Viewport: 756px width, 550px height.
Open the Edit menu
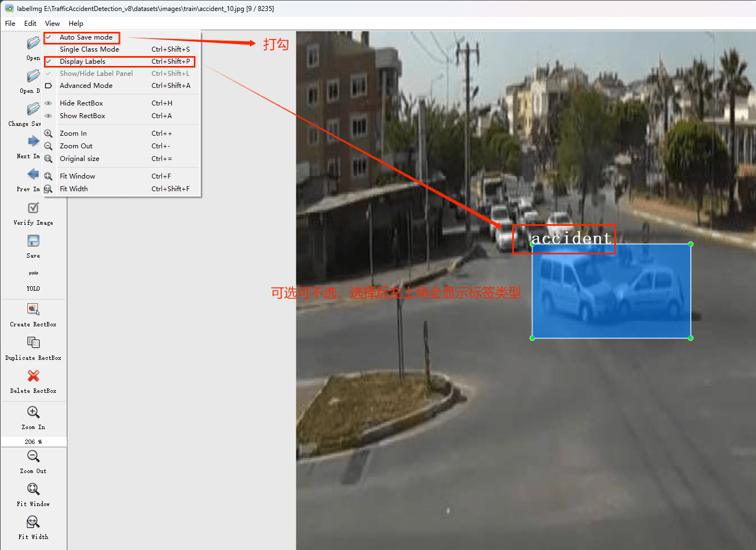click(30, 24)
